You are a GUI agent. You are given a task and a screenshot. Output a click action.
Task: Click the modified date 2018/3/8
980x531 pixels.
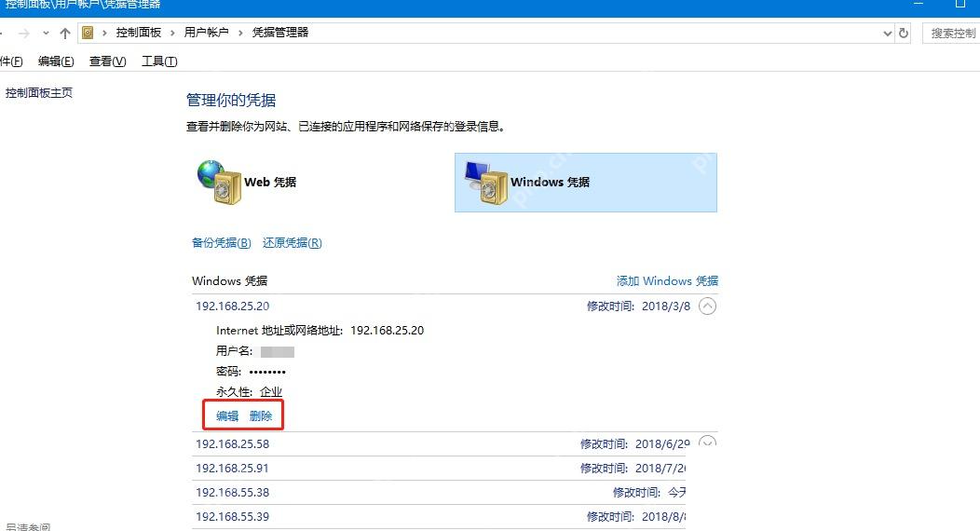click(x=666, y=306)
